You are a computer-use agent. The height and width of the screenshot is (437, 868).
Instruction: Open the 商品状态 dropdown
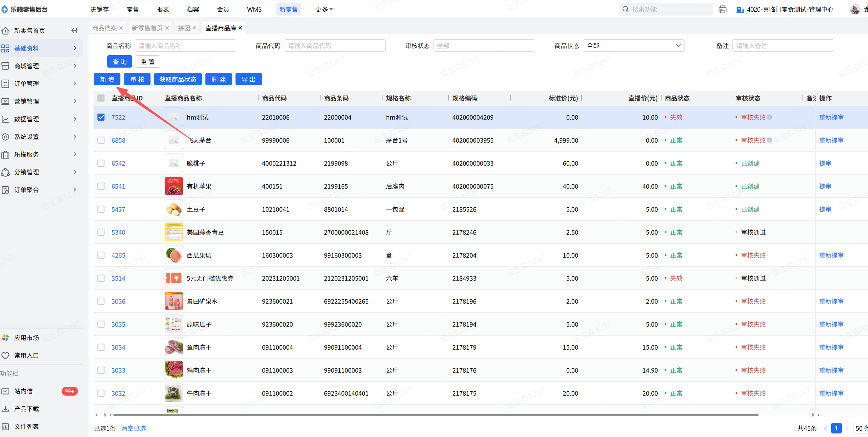pyautogui.click(x=633, y=46)
